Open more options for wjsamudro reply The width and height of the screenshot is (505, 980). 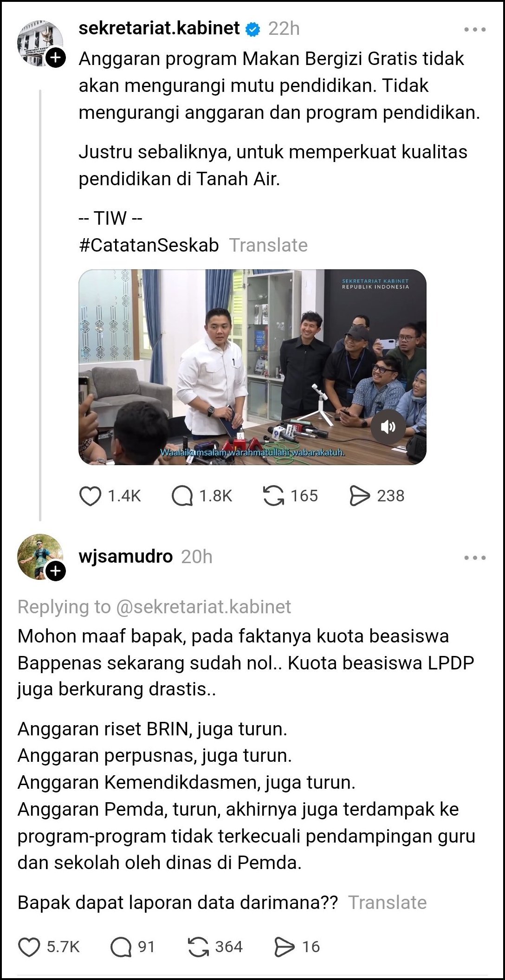[475, 558]
